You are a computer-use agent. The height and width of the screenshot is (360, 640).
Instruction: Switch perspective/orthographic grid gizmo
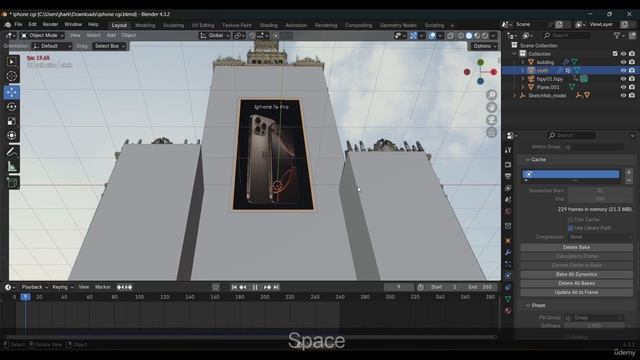tap(492, 132)
